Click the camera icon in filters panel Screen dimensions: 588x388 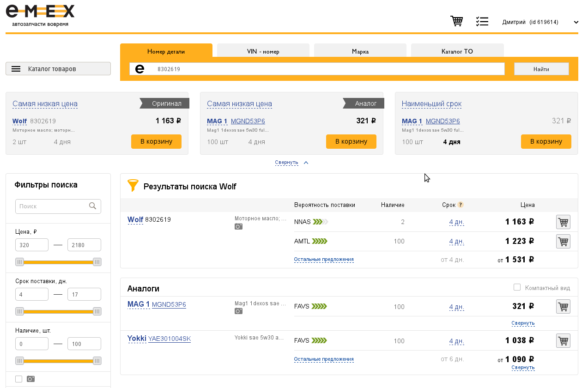tap(30, 379)
